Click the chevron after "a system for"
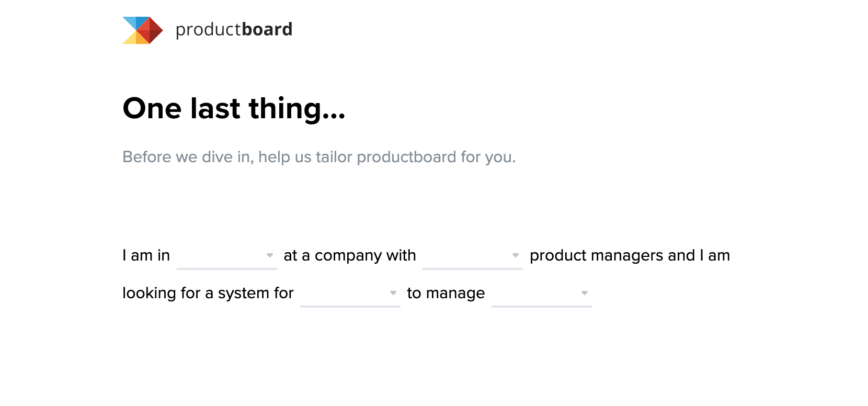This screenshot has height=406, width=868. click(394, 294)
